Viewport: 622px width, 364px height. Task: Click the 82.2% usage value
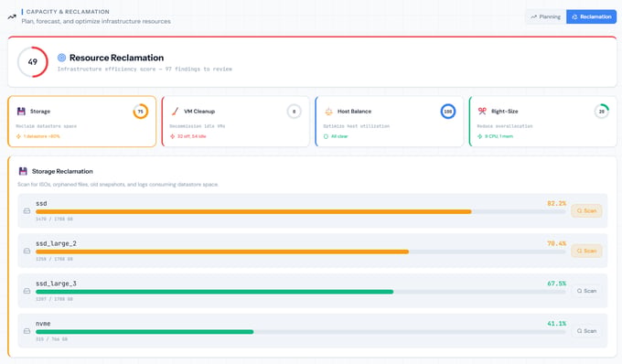tap(556, 203)
